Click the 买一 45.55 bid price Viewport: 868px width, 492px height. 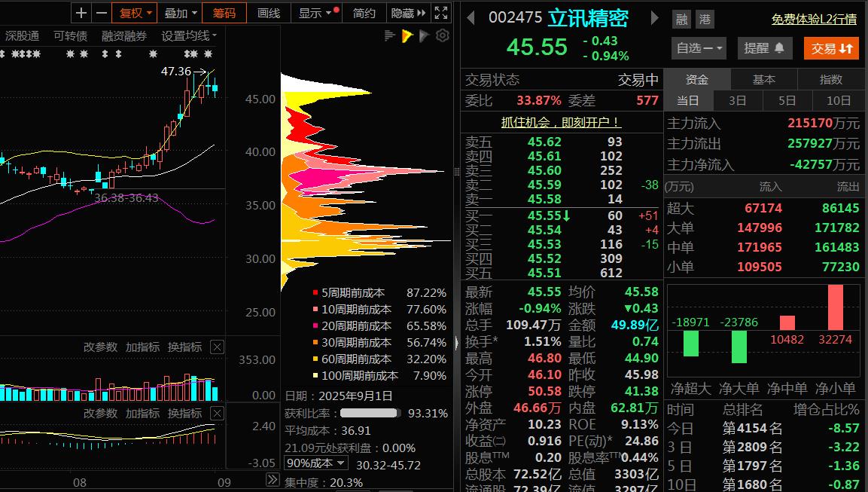[x=544, y=215]
